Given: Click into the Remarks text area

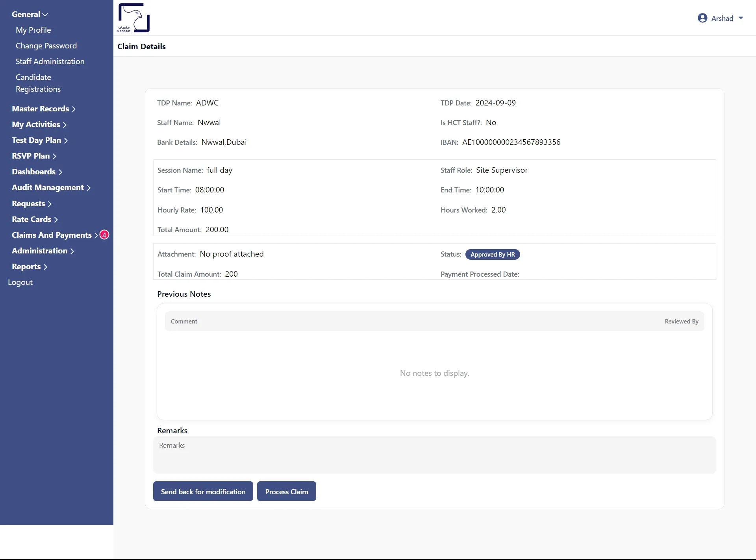Looking at the screenshot, I should coord(434,455).
